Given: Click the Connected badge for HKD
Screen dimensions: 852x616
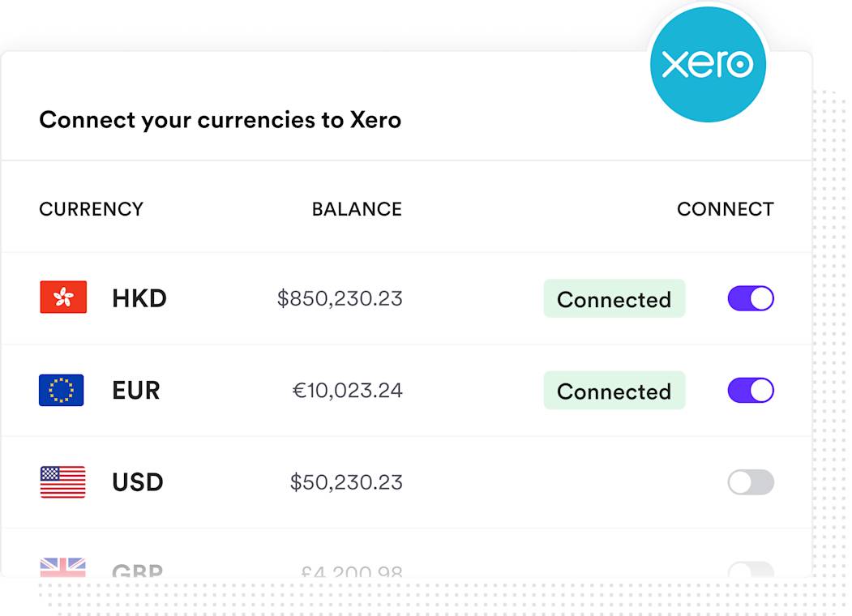Looking at the screenshot, I should (614, 299).
